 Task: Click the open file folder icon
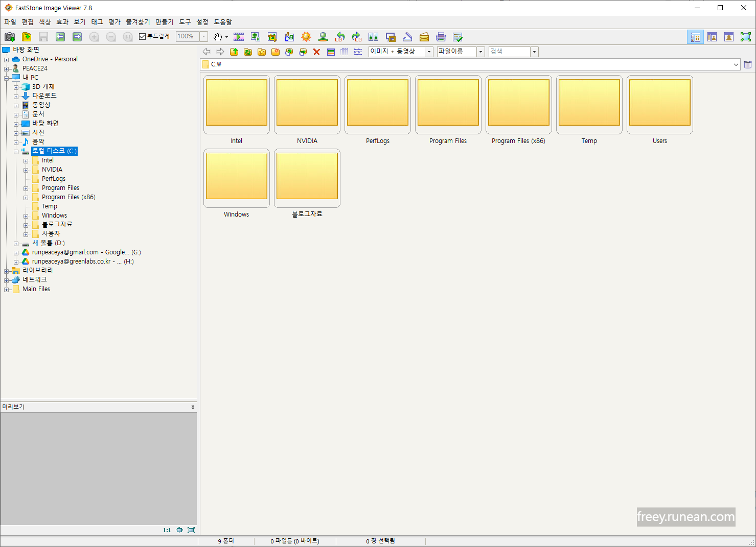pos(27,37)
